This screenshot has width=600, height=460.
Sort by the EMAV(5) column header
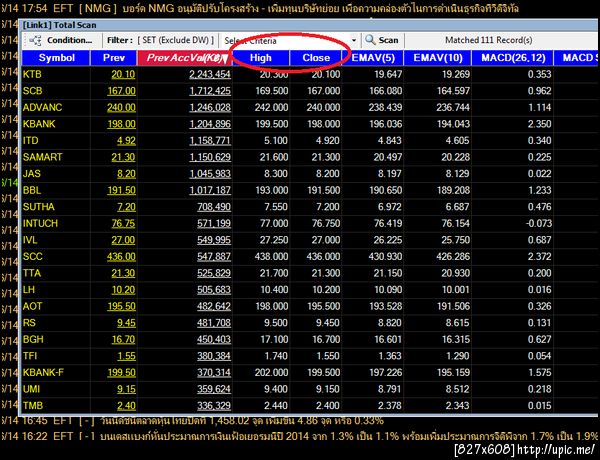[373, 58]
